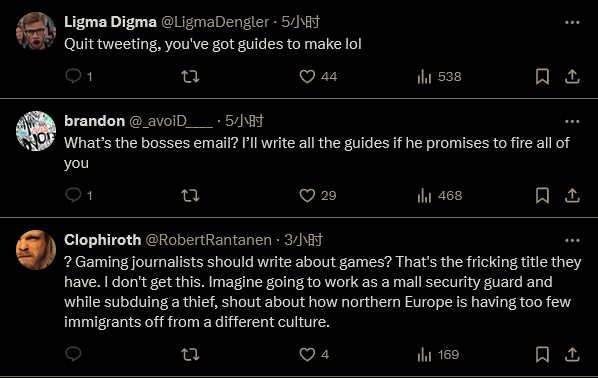Bookmark Ligma Digma's tweet

click(x=542, y=76)
